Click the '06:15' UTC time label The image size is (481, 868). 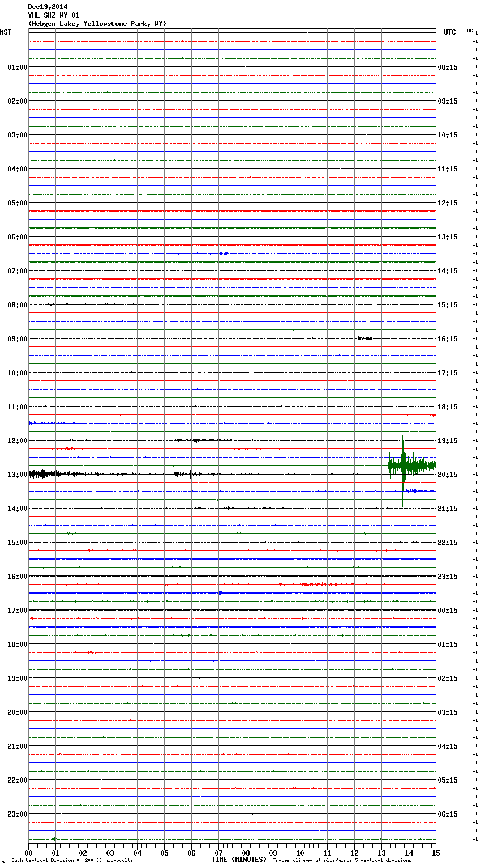coord(448,814)
